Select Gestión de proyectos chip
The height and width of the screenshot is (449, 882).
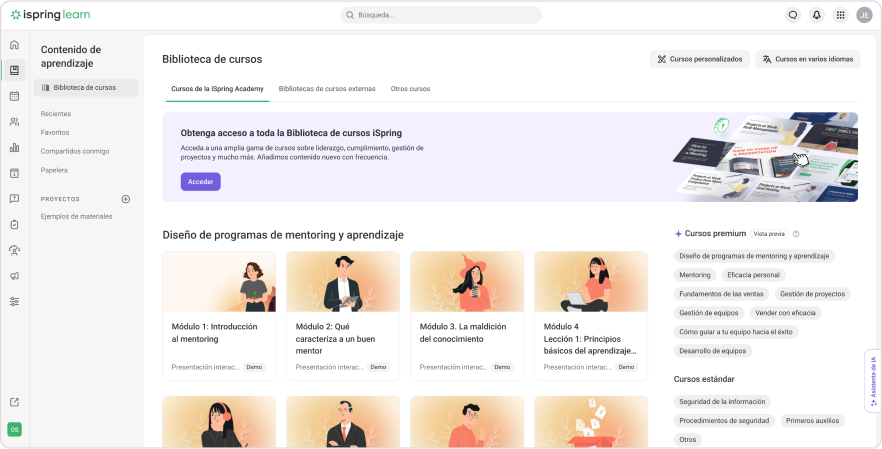click(812, 294)
